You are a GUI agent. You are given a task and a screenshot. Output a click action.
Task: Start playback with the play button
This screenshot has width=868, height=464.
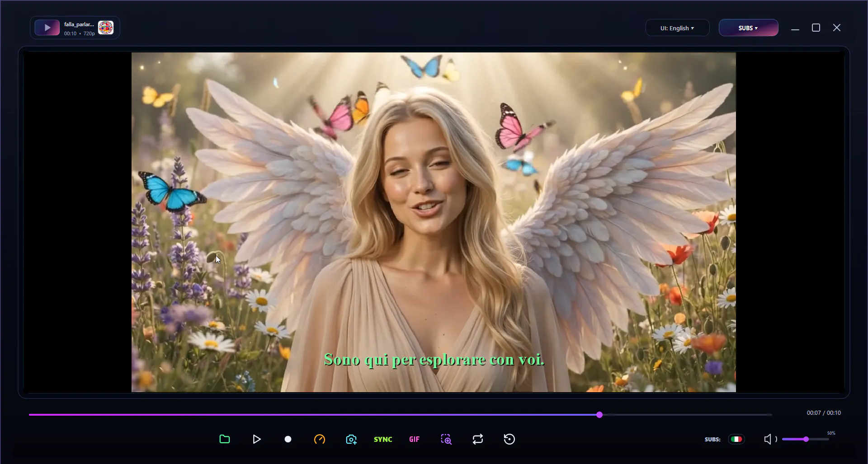tap(256, 439)
